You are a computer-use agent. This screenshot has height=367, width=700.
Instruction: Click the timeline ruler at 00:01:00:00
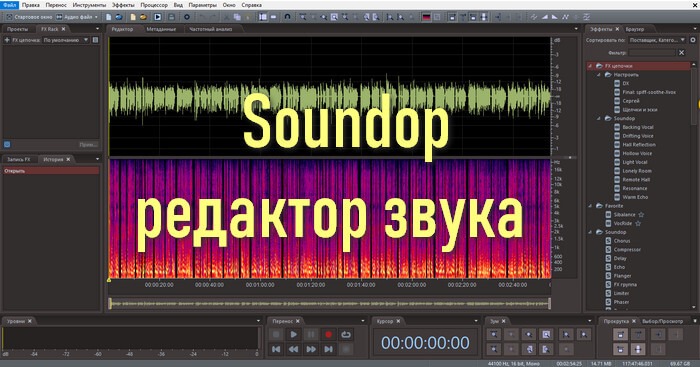coord(260,284)
